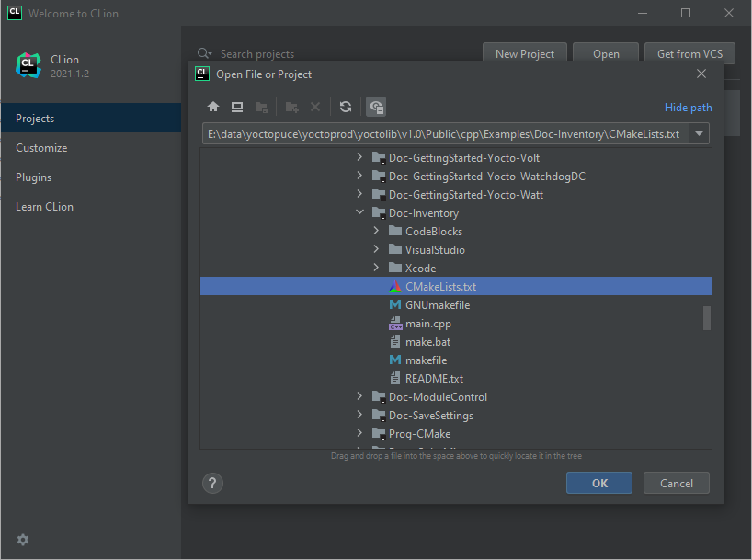Open the path history dropdown arrow
Viewport: 752px width, 560px height.
[699, 134]
